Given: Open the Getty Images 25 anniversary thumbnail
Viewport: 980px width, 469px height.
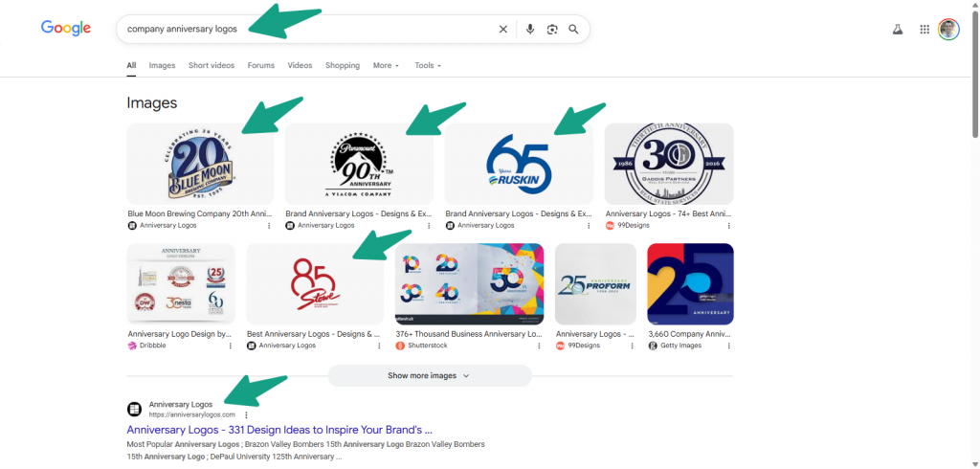Looking at the screenshot, I should coord(691,284).
